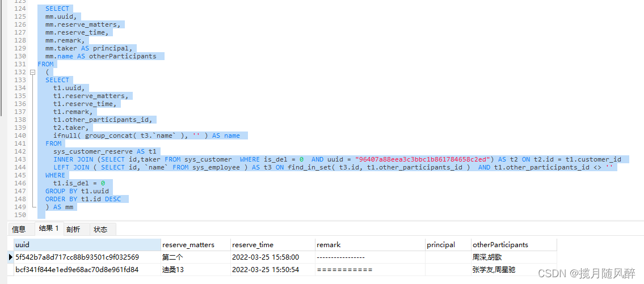Click the 't2.taker,' line
The image size is (644, 284).
click(x=71, y=128)
